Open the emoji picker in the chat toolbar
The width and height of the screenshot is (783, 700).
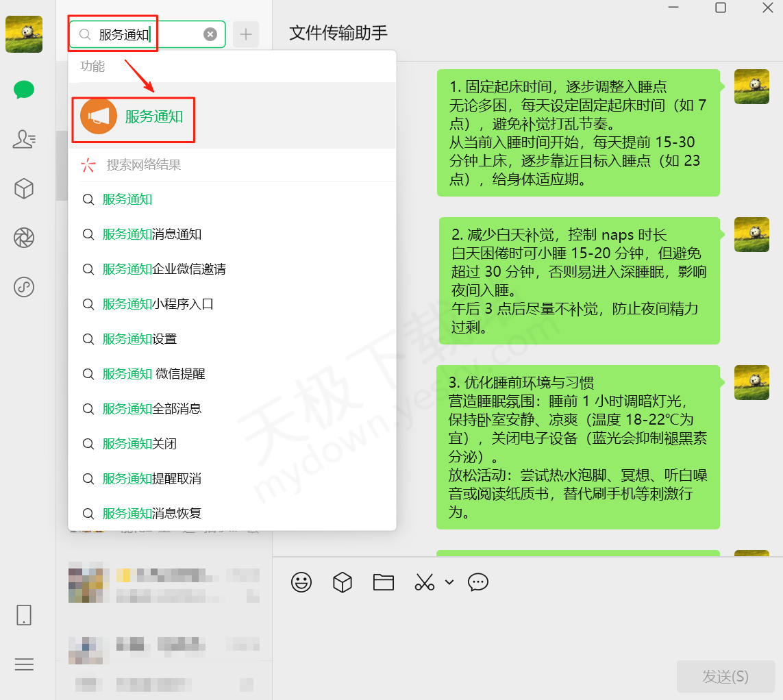coord(301,582)
